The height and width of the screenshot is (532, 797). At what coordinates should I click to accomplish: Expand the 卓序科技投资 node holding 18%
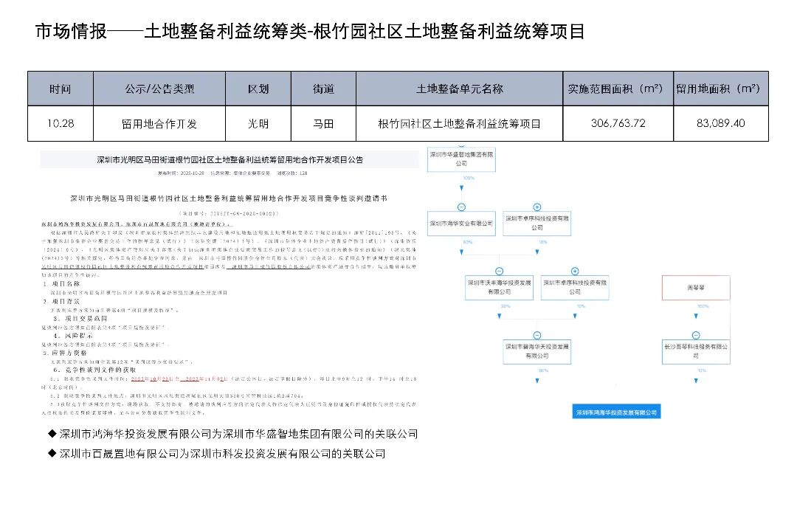537,207
